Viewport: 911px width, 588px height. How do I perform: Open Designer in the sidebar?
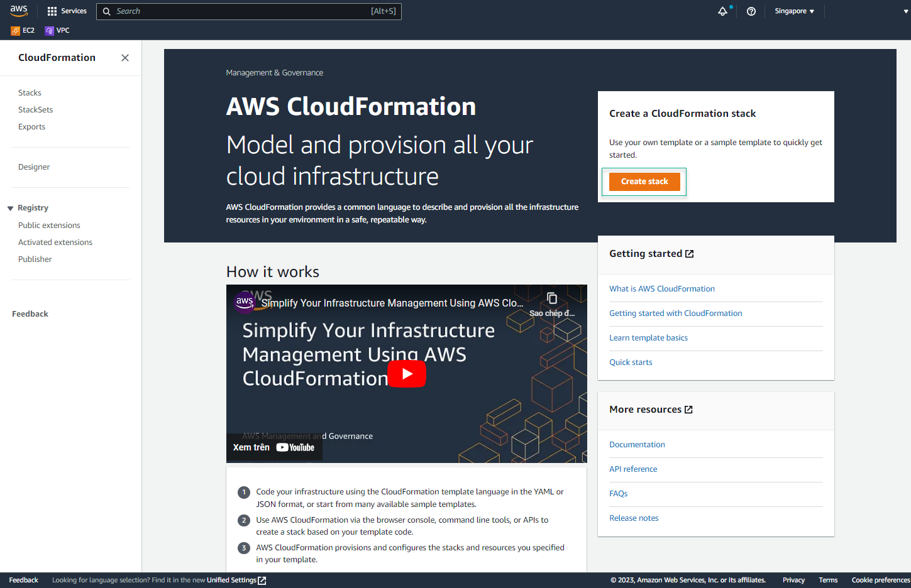pos(34,167)
